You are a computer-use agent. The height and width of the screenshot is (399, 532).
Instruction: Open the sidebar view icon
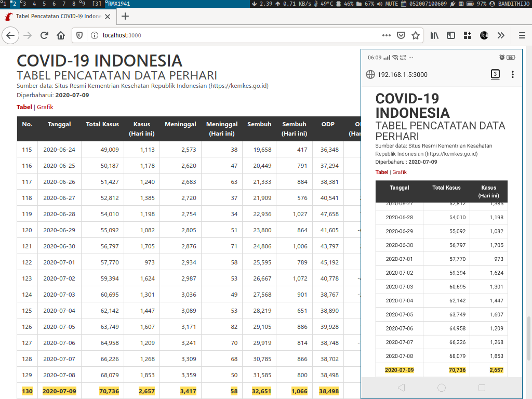click(451, 35)
